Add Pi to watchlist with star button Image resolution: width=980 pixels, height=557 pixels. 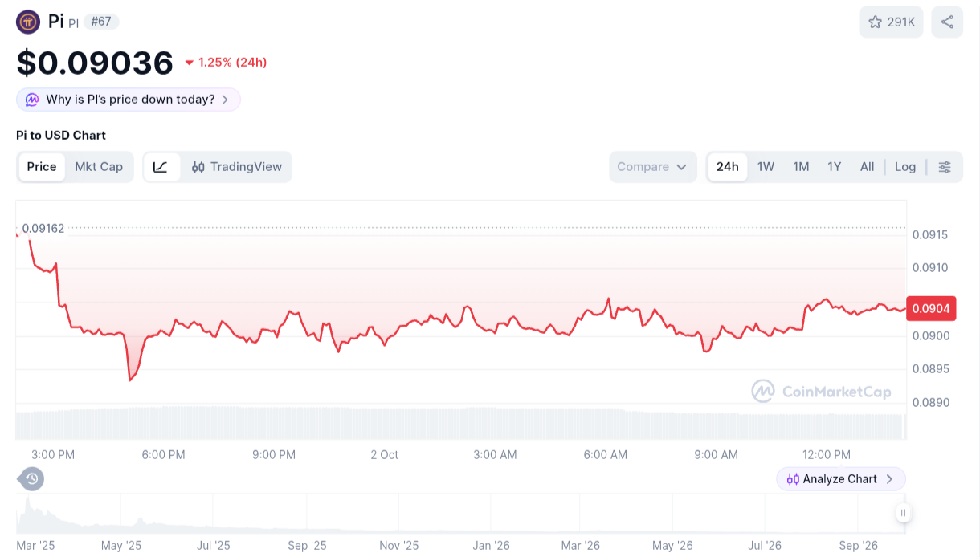click(x=892, y=22)
